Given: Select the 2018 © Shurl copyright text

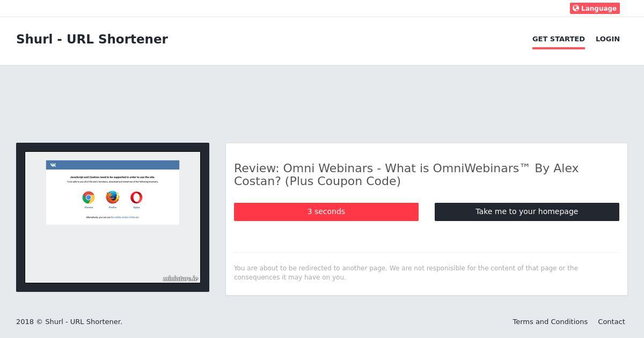Looking at the screenshot, I should 69,322.
